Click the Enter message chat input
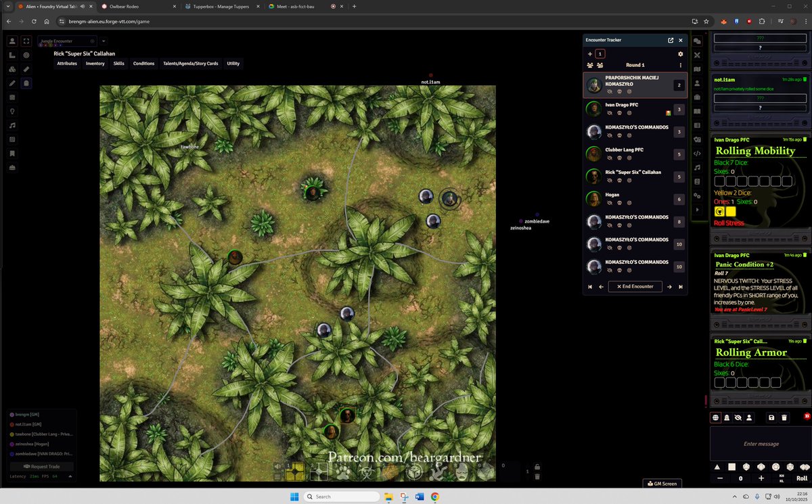This screenshot has width=812, height=504. [761, 444]
